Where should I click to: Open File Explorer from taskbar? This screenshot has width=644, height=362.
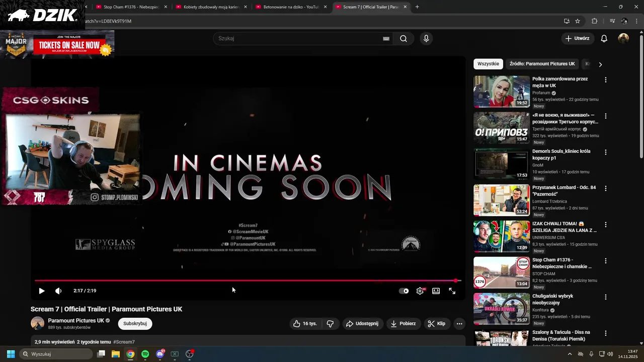tap(116, 354)
